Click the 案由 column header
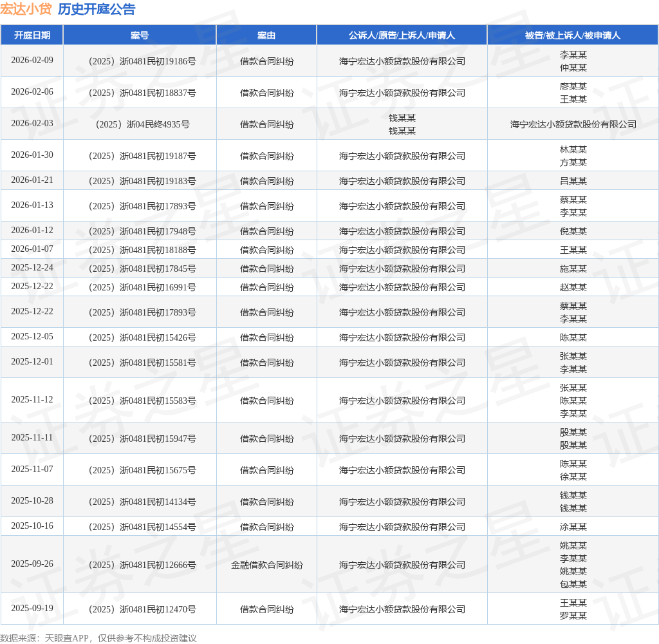This screenshot has height=644, width=659. pos(266,35)
